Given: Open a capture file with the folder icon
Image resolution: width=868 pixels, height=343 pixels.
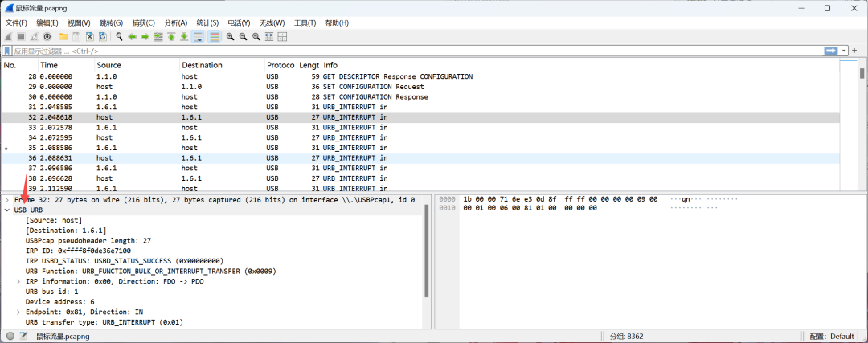Looking at the screenshot, I should 63,36.
